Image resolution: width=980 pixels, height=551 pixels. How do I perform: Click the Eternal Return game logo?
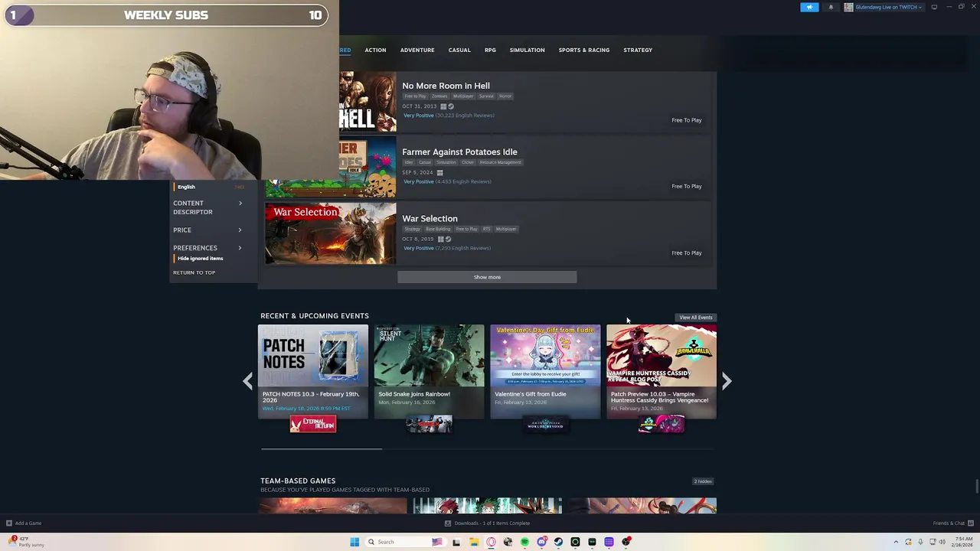(x=313, y=424)
